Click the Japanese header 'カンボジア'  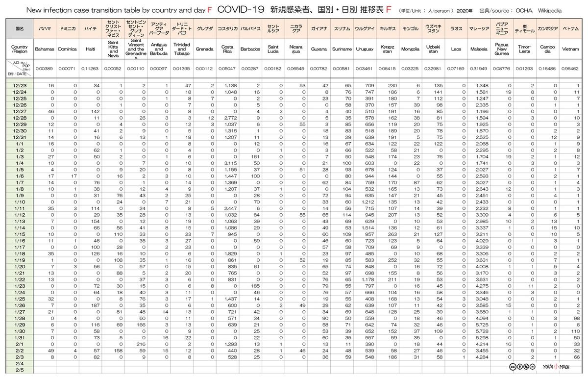pos(547,29)
